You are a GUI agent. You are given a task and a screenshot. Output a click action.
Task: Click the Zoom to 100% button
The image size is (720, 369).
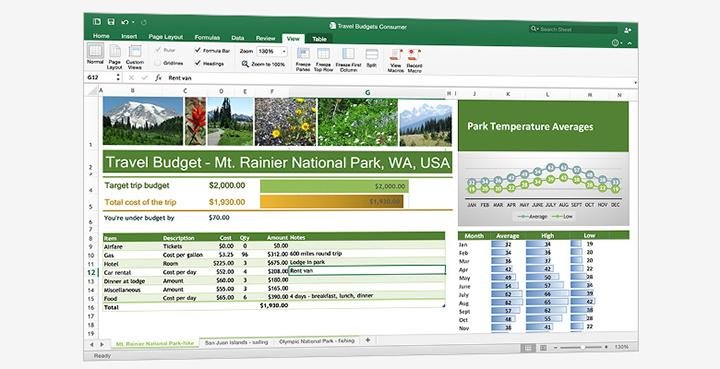(x=264, y=64)
